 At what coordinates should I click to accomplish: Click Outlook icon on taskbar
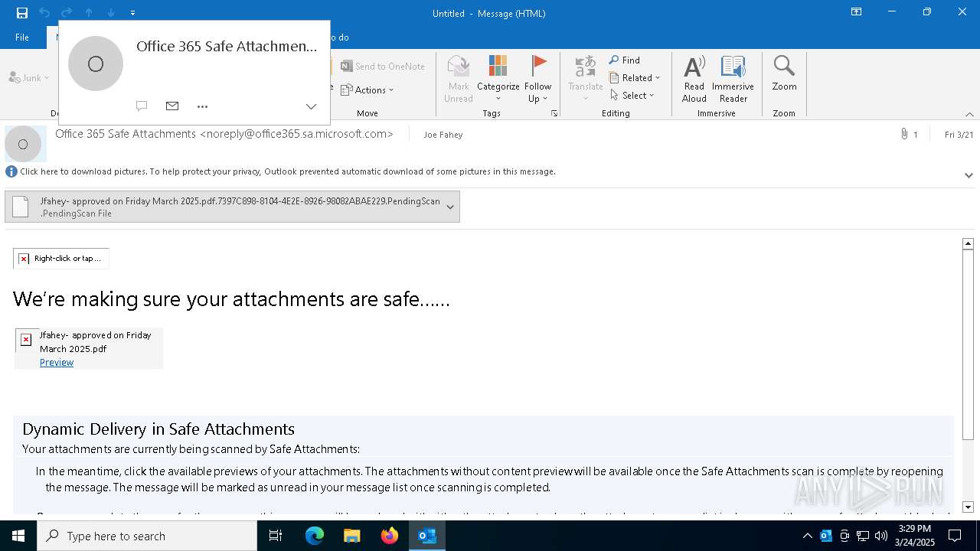click(427, 536)
